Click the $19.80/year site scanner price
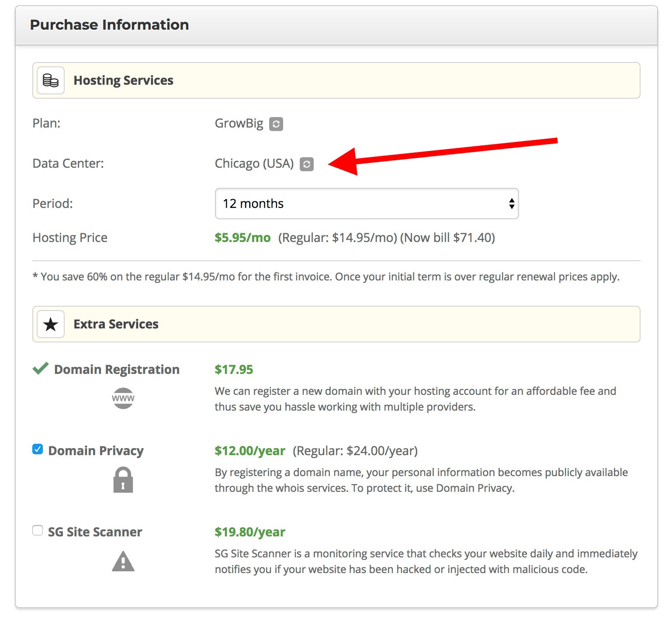Image resolution: width=672 pixels, height=622 pixels. coord(249,532)
